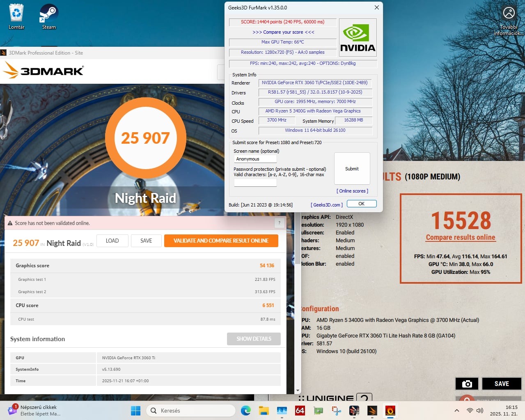
Task: Click SAVE button in Superposition window
Action: pos(502,383)
